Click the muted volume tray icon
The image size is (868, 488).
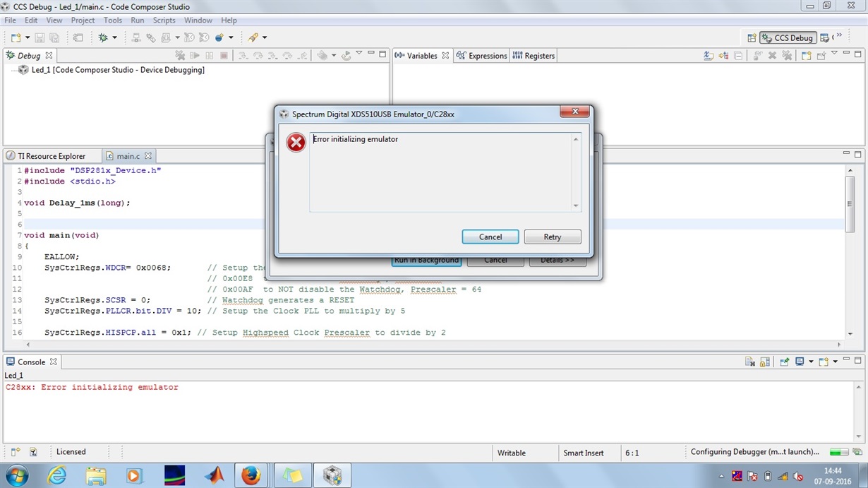pos(798,476)
